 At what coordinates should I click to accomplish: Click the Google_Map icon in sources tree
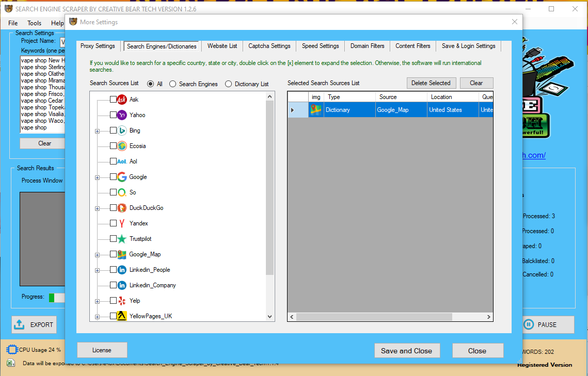(122, 254)
